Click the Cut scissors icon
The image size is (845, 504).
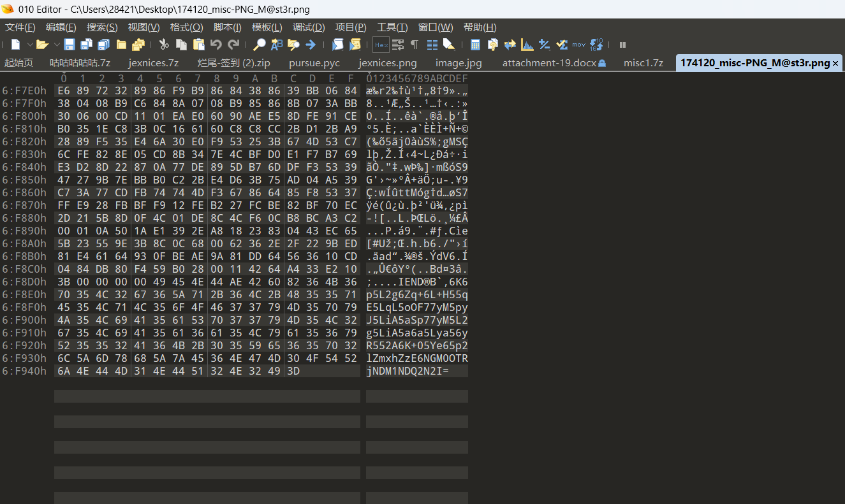pyautogui.click(x=164, y=45)
